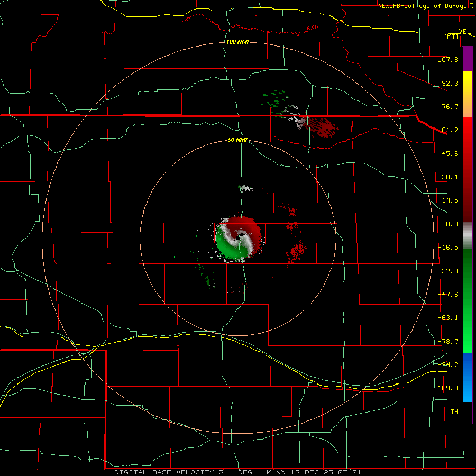Select the -78.7 scale value

448,342
